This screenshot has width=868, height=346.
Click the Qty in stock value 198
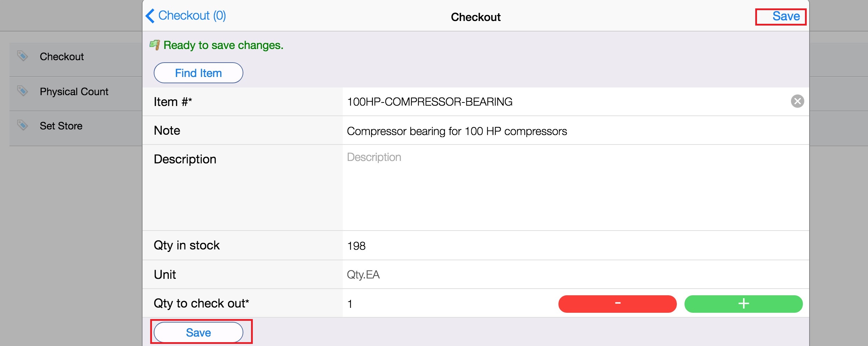356,246
